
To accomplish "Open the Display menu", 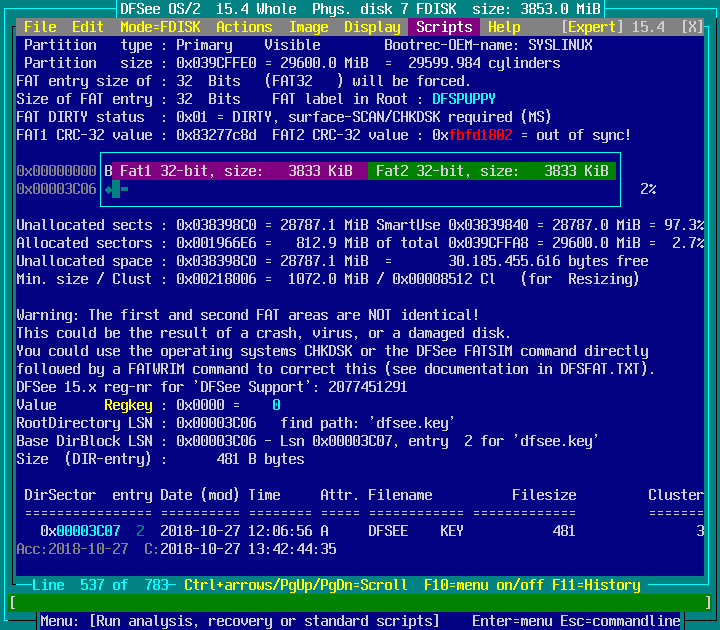I will 372,27.
